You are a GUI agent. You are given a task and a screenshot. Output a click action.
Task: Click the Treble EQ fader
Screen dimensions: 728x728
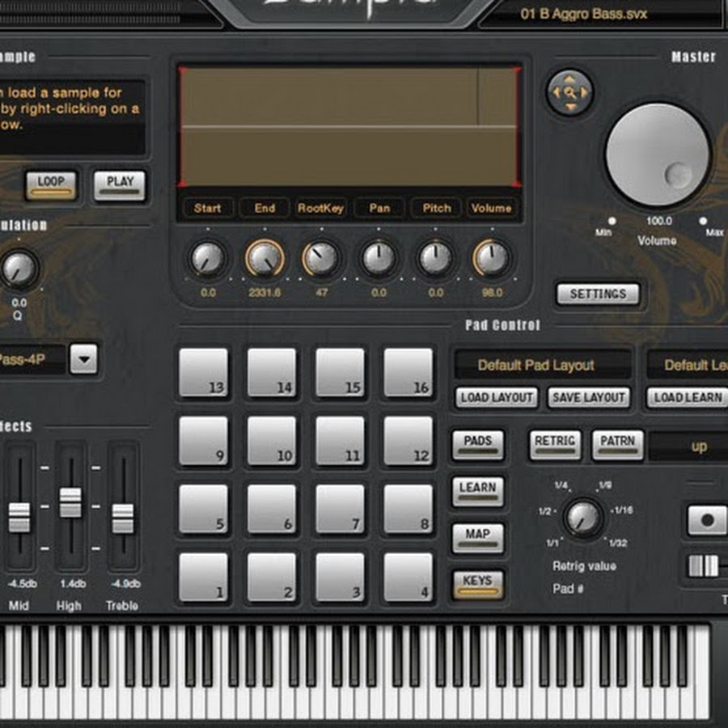tap(123, 518)
